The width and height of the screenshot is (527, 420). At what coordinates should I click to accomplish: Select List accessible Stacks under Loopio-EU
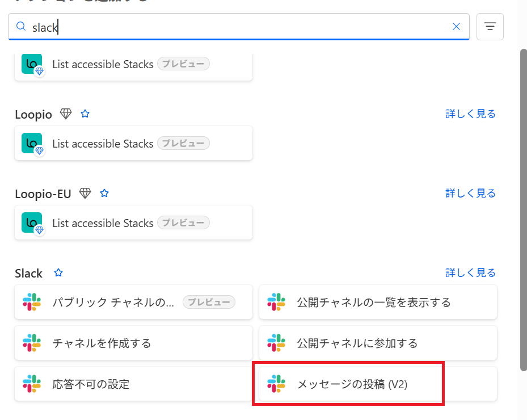(133, 222)
